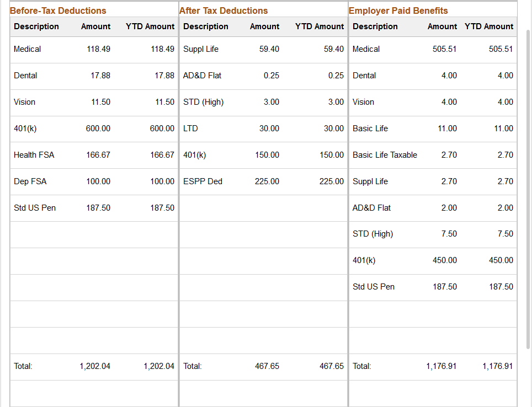This screenshot has height=407, width=532.
Task: Click the 1,202.04 Before-Tax total Amount
Action: 95,366
